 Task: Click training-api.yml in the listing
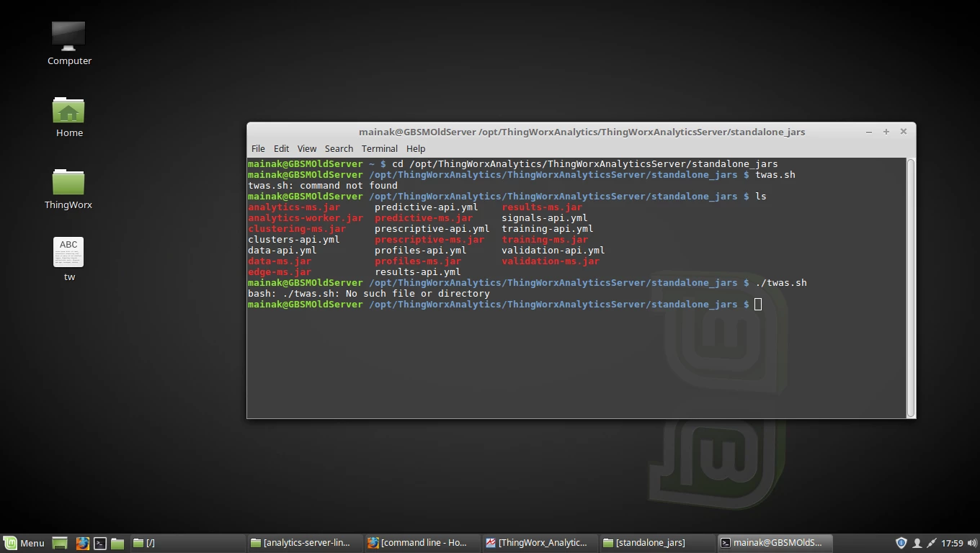(548, 229)
